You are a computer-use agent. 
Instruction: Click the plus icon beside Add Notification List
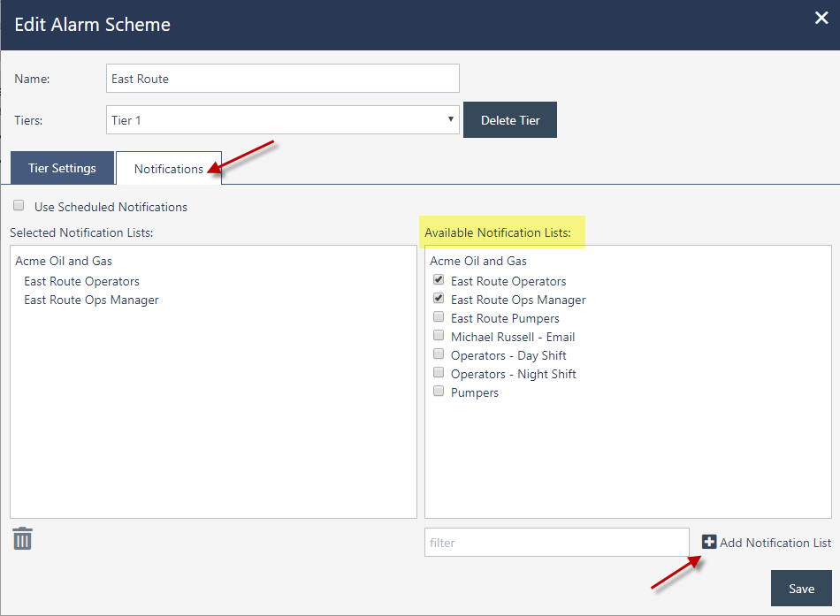709,542
